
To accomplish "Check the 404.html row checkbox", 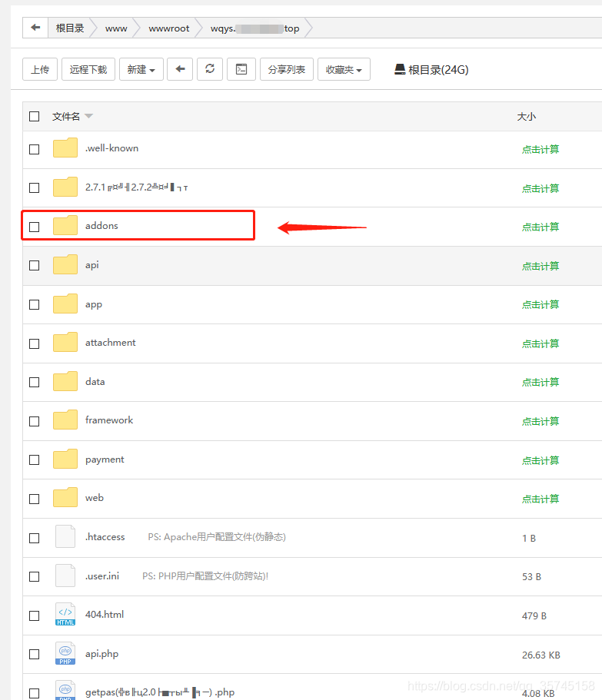I will [34, 616].
